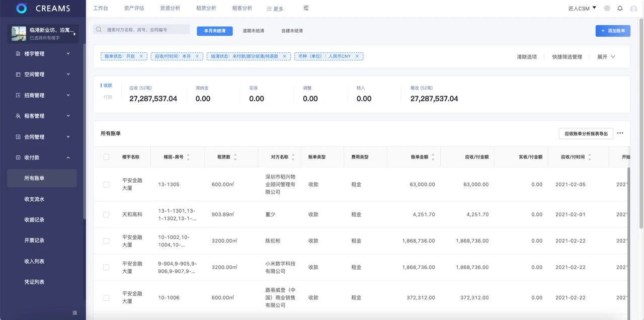Image resolution: width=644 pixels, height=320 pixels.
Task: Check the 小米数字科技有限公司 row checkbox
Action: (x=106, y=267)
